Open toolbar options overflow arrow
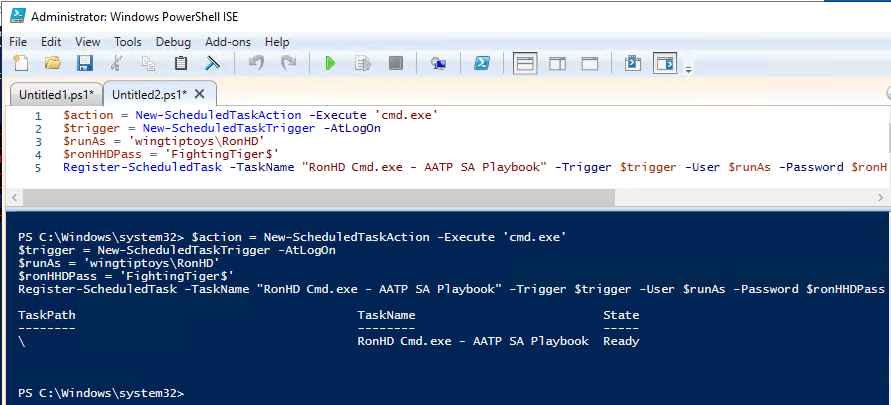The height and width of the screenshot is (405, 891). (x=688, y=70)
